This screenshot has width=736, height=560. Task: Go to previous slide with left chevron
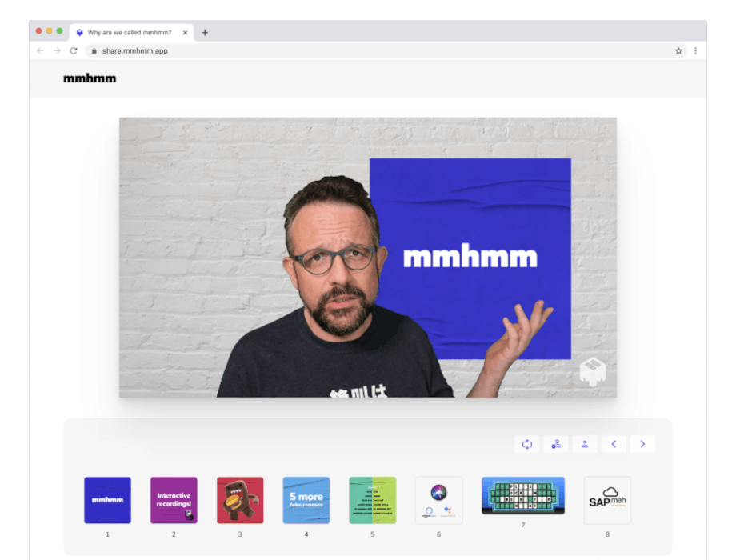(x=614, y=444)
